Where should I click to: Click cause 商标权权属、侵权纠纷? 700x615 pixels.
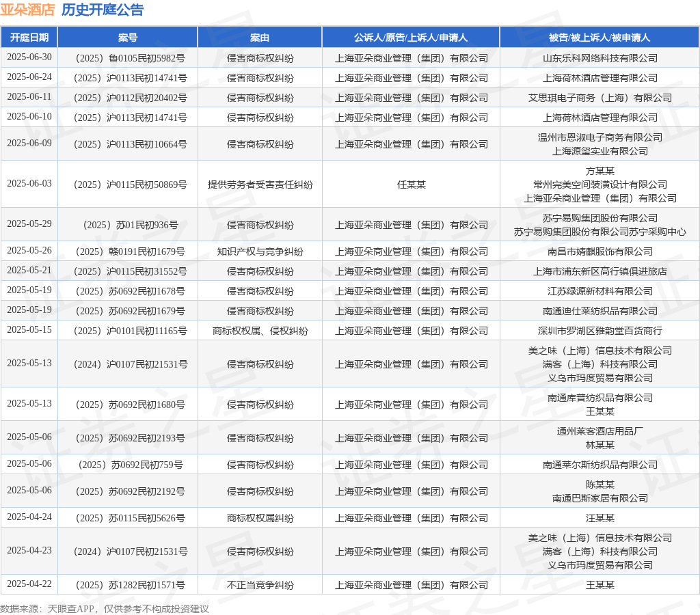click(260, 331)
